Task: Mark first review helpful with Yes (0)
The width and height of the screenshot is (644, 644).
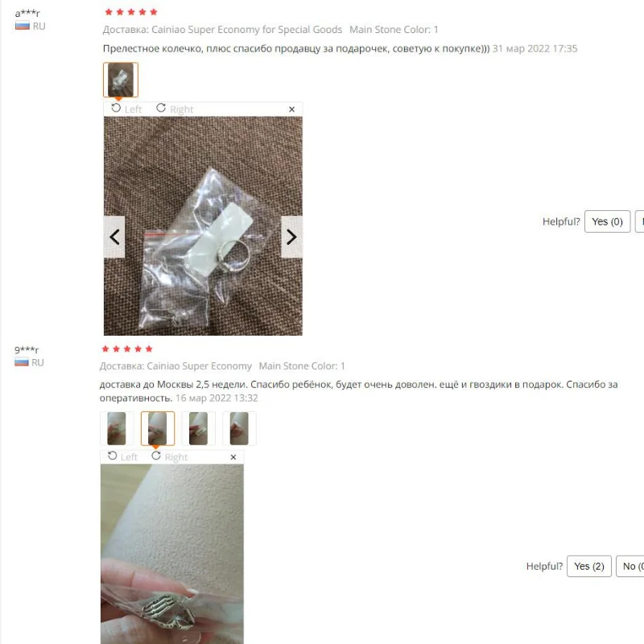Action: tap(607, 221)
